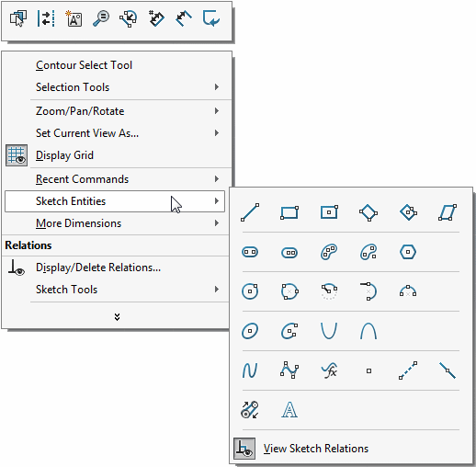Select the Straight Slot tool icon

(x=250, y=252)
